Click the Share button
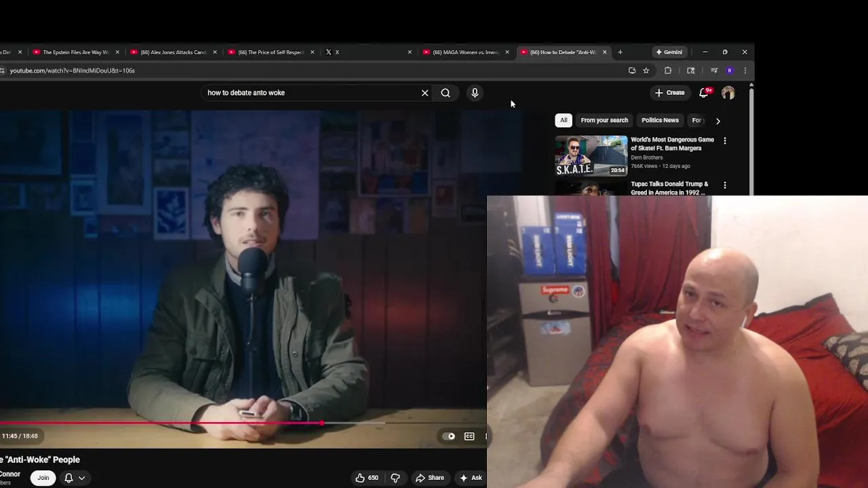 coord(430,478)
